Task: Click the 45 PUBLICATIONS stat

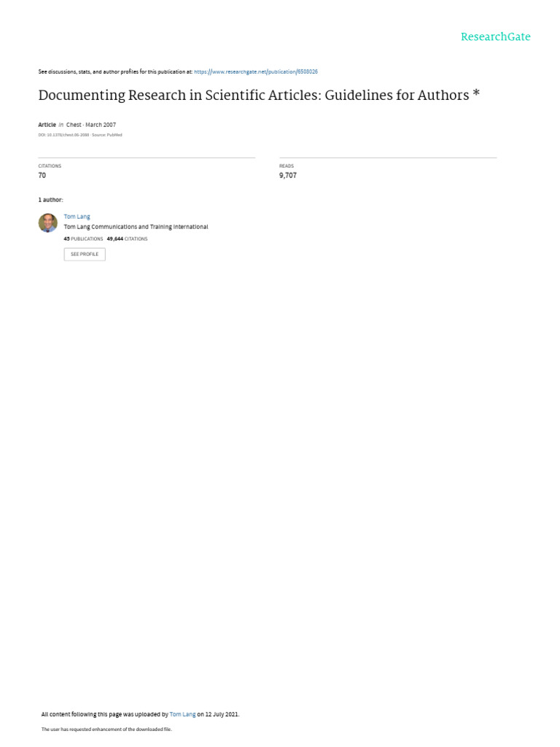Action: click(x=83, y=239)
